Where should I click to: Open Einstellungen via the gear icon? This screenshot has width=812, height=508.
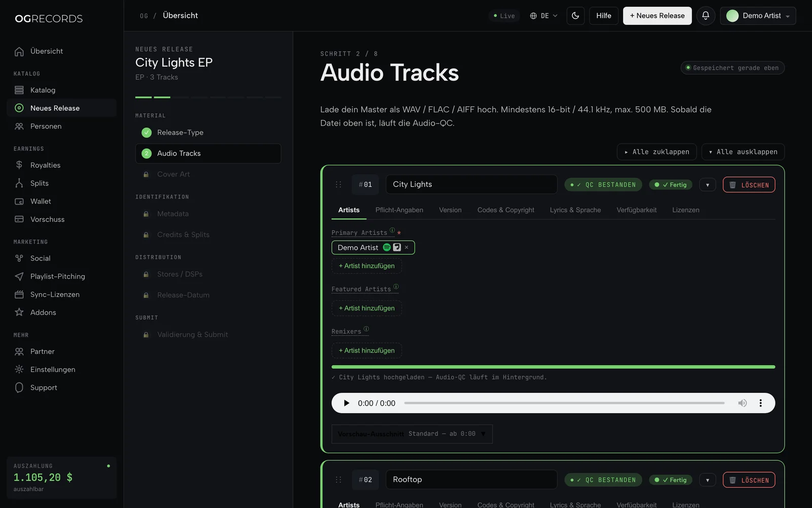tap(19, 369)
